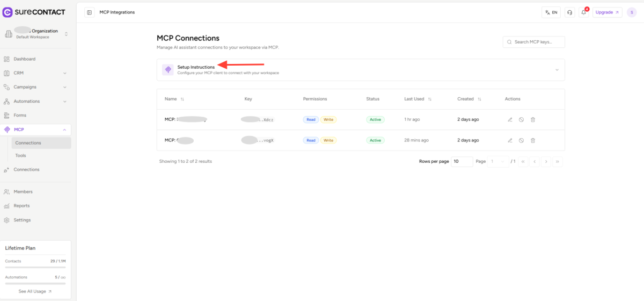Open the notifications bell icon
The width and height of the screenshot is (644, 301).
[x=583, y=12]
